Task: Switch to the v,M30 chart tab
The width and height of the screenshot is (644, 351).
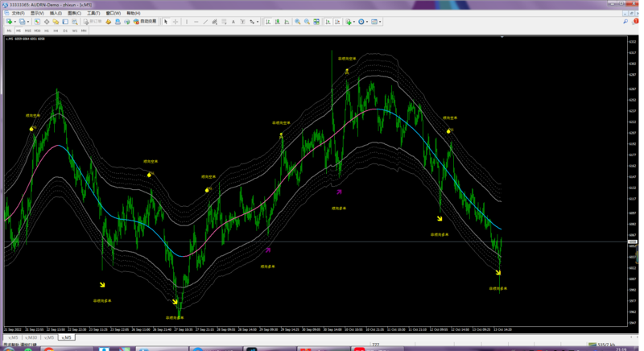Action: [x=31, y=337]
